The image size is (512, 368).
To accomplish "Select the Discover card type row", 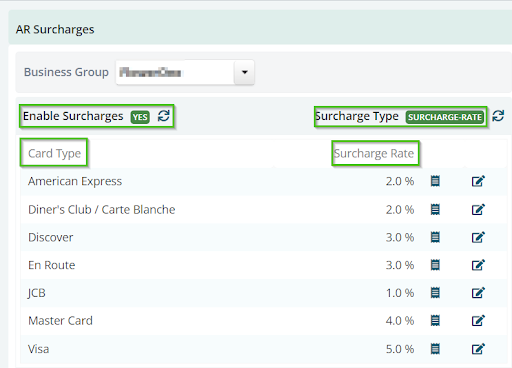I will tap(263, 237).
